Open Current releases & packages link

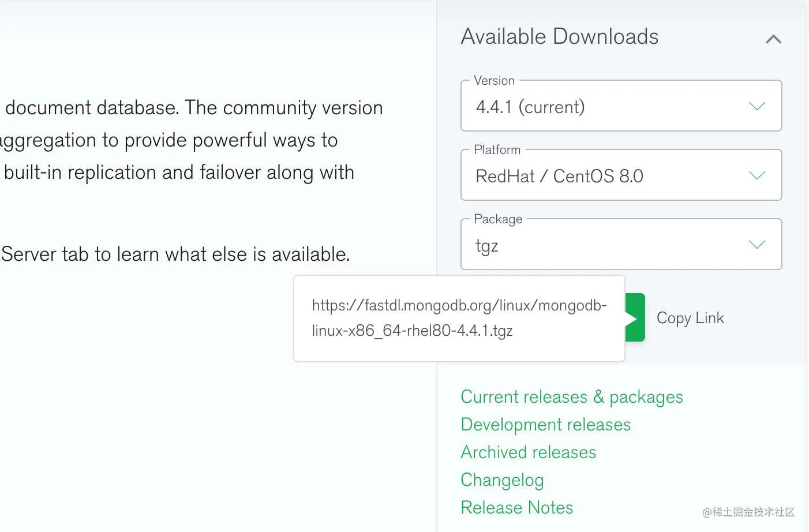pos(571,397)
